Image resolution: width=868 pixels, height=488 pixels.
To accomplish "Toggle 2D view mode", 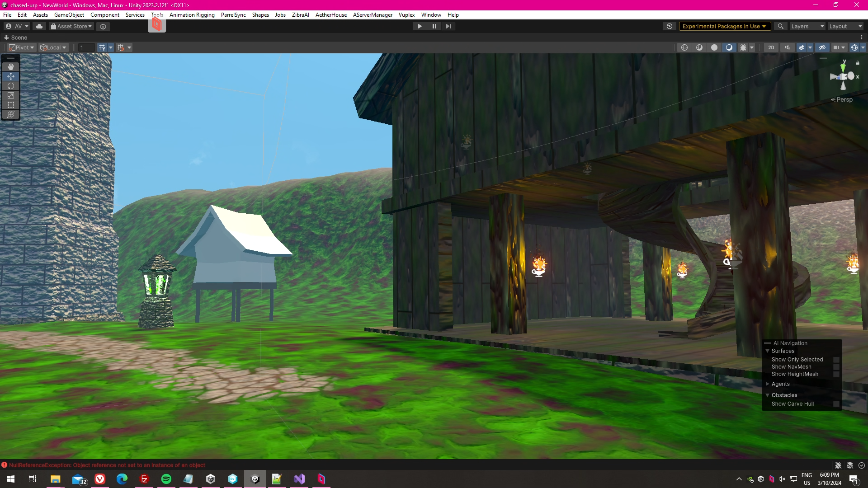I will 771,47.
